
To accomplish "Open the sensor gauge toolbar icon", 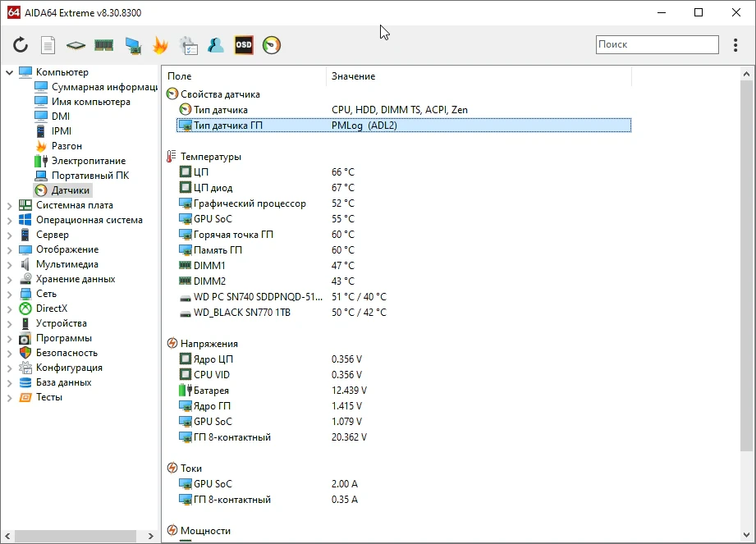I will [x=272, y=45].
